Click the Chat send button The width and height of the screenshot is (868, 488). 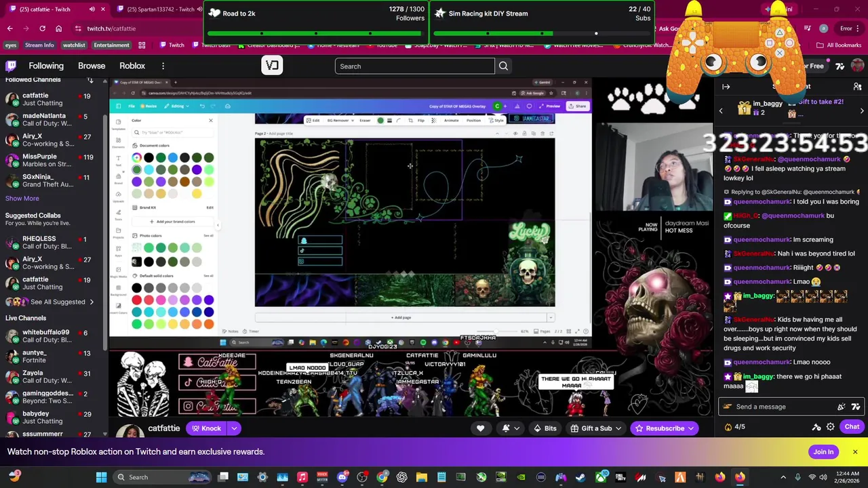click(852, 427)
